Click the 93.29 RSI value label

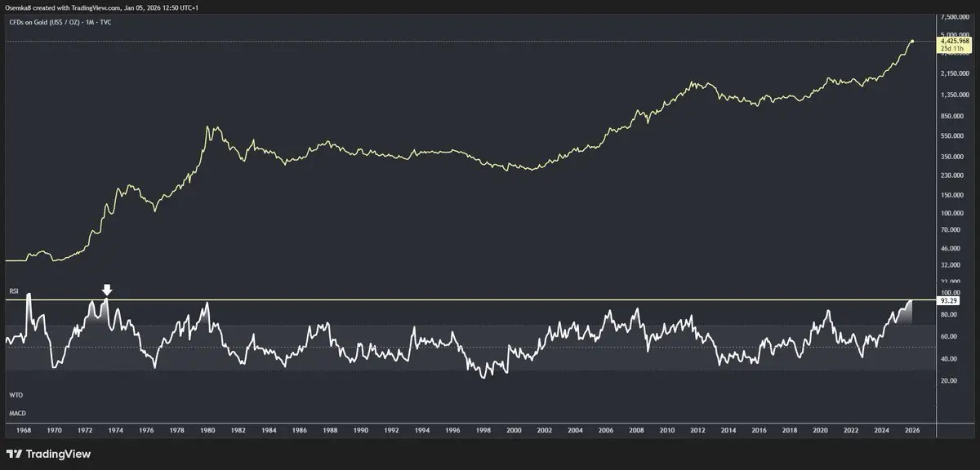(x=950, y=300)
